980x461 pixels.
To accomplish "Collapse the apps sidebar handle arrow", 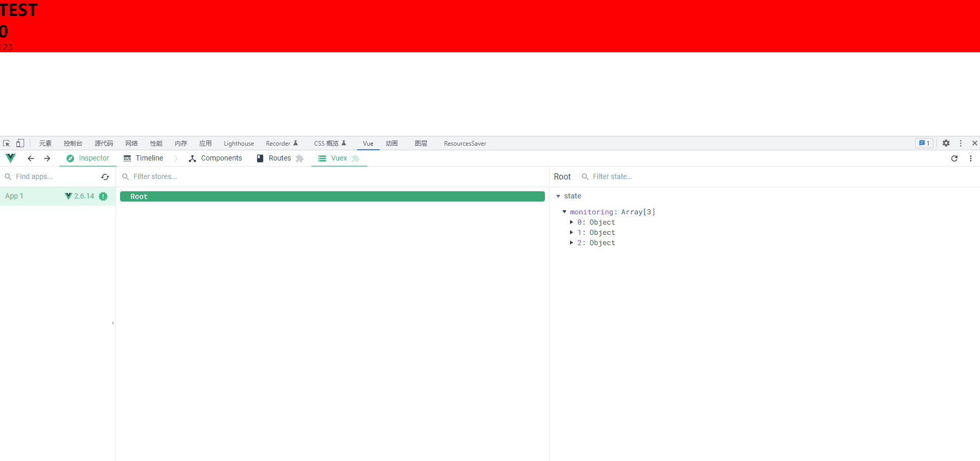I will 113,323.
